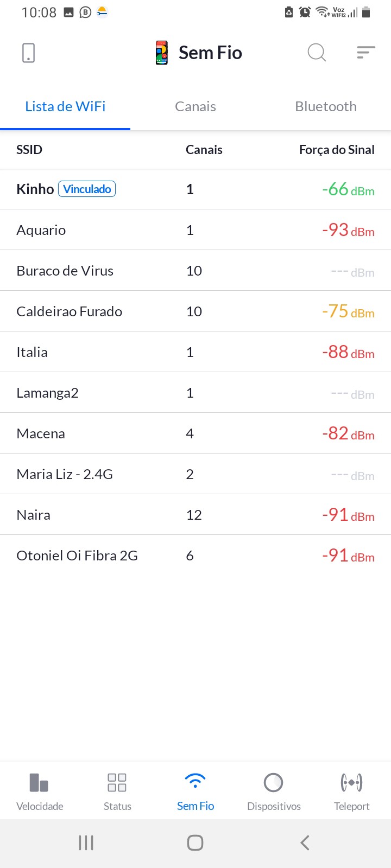Select the Lista de WiFi tab
Viewport: 391px width, 868px height.
(x=65, y=106)
